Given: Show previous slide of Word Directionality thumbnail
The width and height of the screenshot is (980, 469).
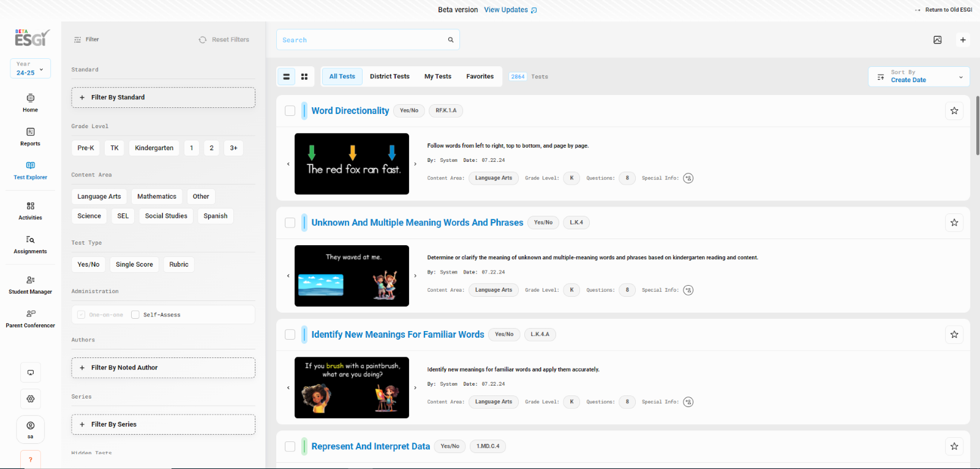Looking at the screenshot, I should [x=288, y=164].
